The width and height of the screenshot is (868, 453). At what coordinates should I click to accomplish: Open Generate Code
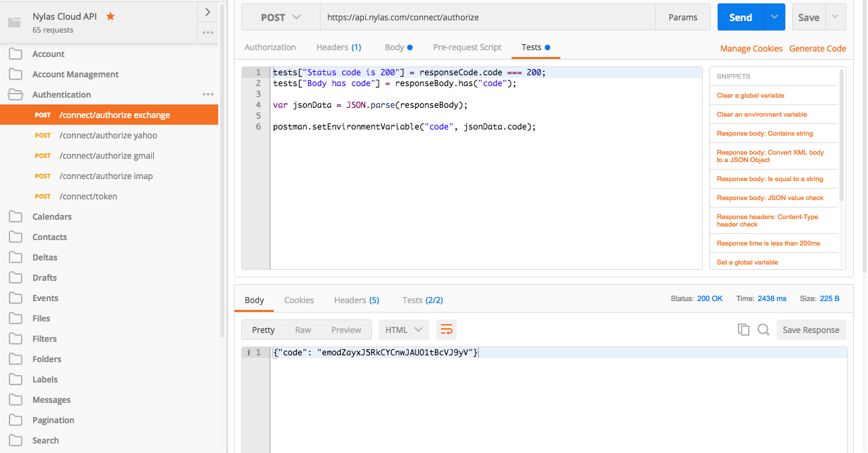click(818, 48)
